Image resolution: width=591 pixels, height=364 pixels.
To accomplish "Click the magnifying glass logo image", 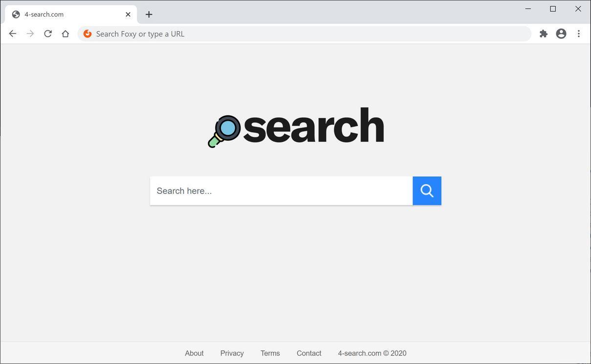I will coord(224,131).
